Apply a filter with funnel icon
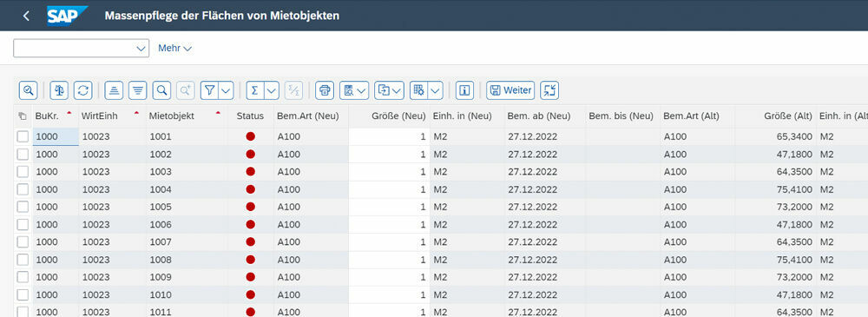 click(209, 90)
